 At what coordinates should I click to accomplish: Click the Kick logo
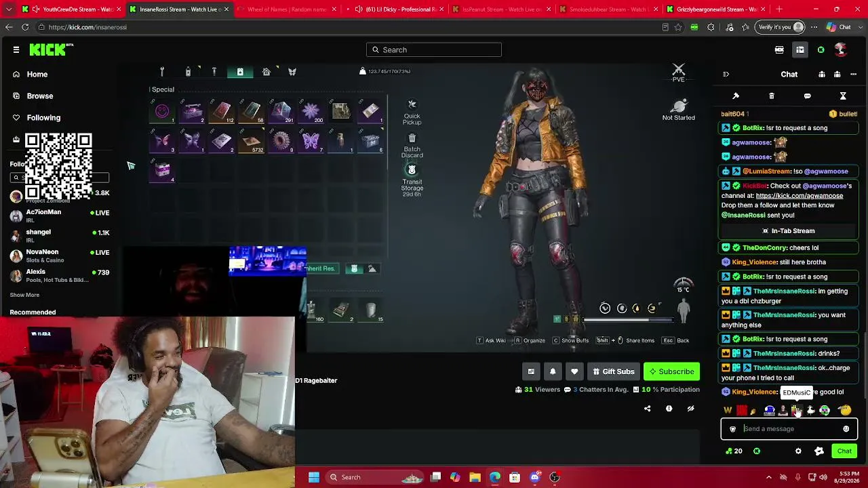[x=51, y=49]
